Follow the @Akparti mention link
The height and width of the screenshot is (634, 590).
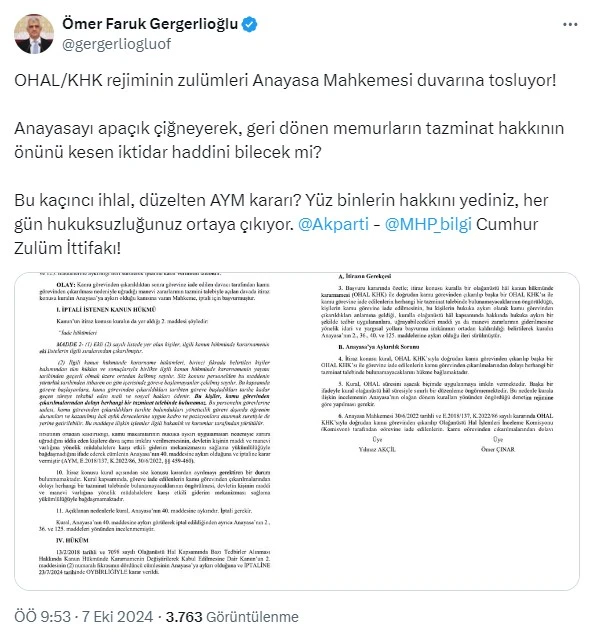[333, 224]
